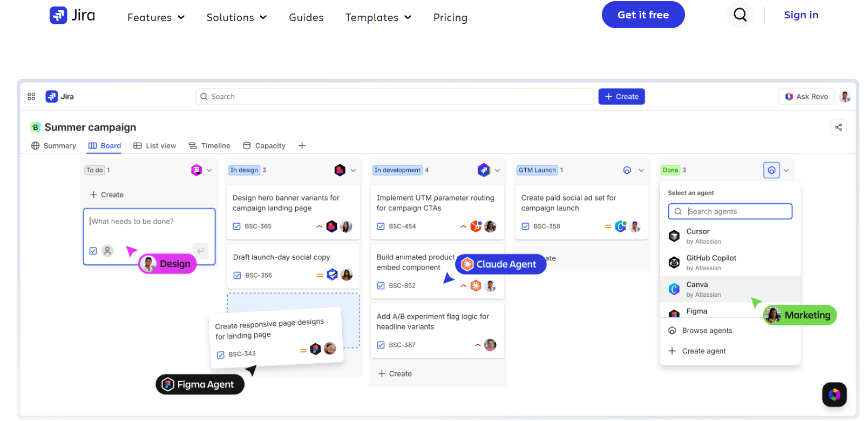The height and width of the screenshot is (421, 868).
Task: Click the task type checkbox on BSC-358
Action: click(526, 226)
